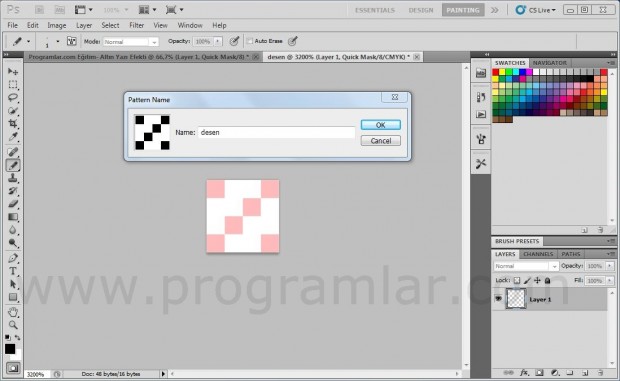
Task: Toggle the Brush panel button
Action: coord(72,41)
